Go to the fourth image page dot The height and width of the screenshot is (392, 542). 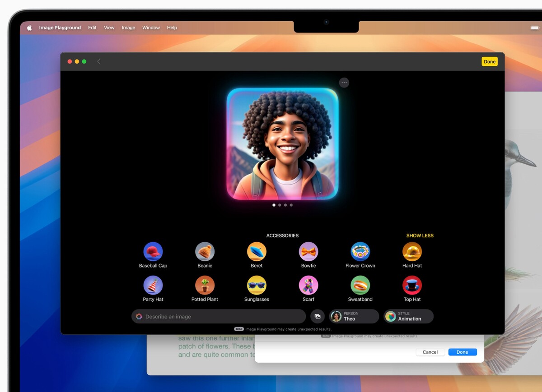pyautogui.click(x=291, y=205)
